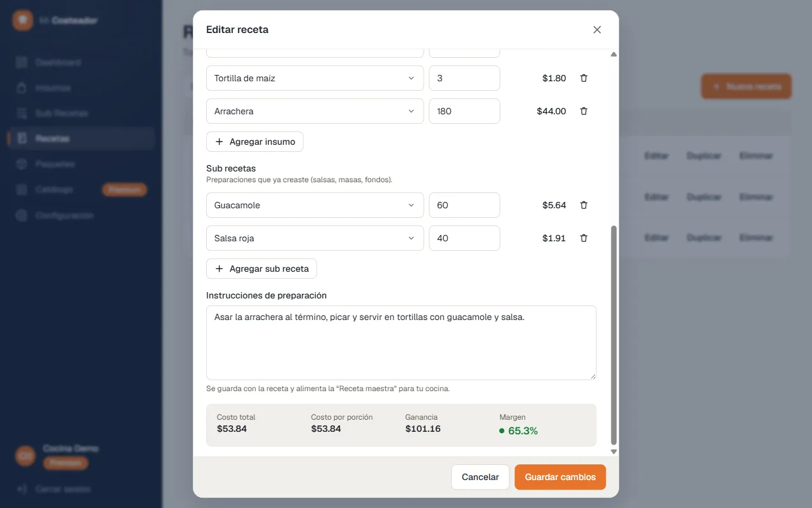Click the Cancelar button
This screenshot has height=508, width=812.
click(480, 477)
